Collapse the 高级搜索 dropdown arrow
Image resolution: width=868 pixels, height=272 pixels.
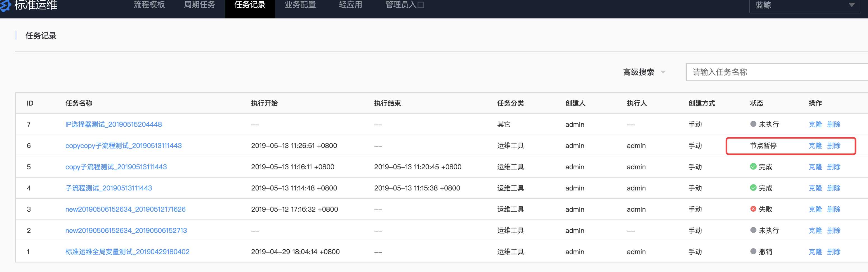click(662, 73)
